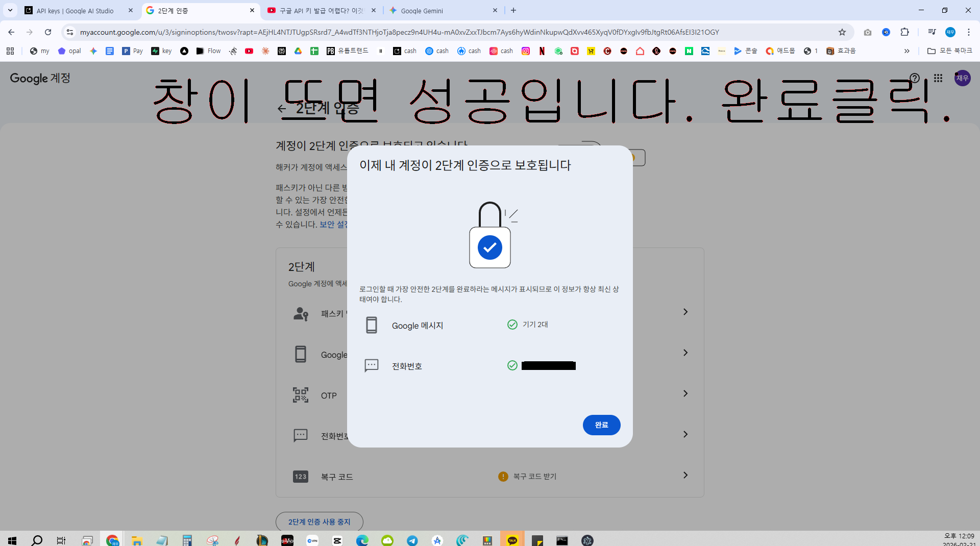The height and width of the screenshot is (546, 980).
Task: Show hidden bookmarks overflow chevron
Action: (x=907, y=51)
